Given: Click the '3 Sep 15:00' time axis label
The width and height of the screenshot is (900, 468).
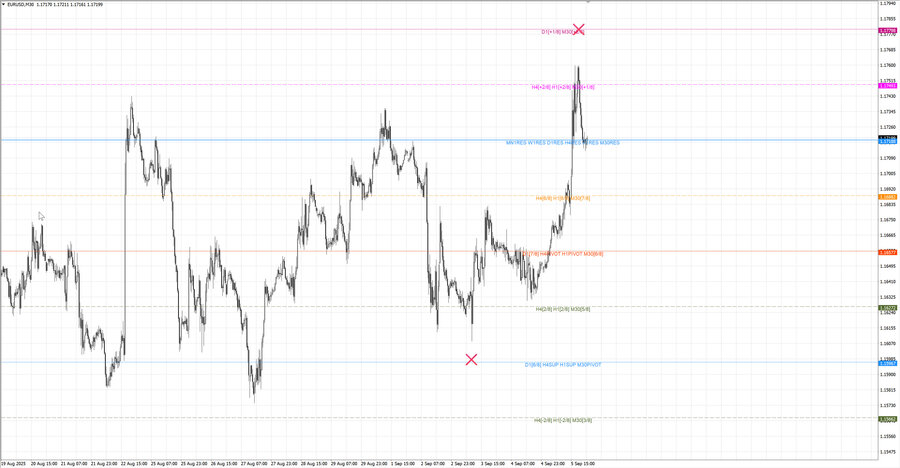Looking at the screenshot, I should pyautogui.click(x=492, y=463).
